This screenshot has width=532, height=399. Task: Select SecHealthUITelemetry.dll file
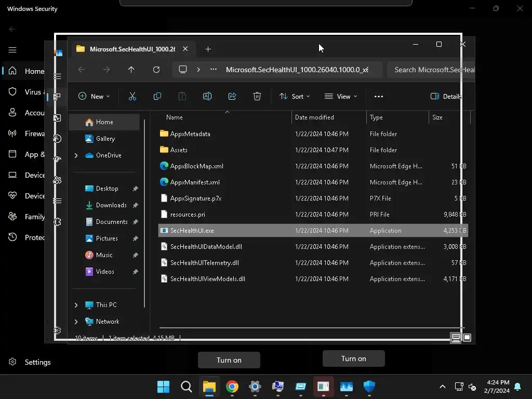(313, 263)
